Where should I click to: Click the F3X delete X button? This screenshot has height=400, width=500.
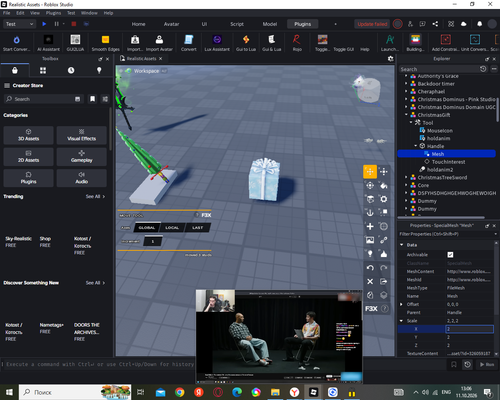[370, 282]
